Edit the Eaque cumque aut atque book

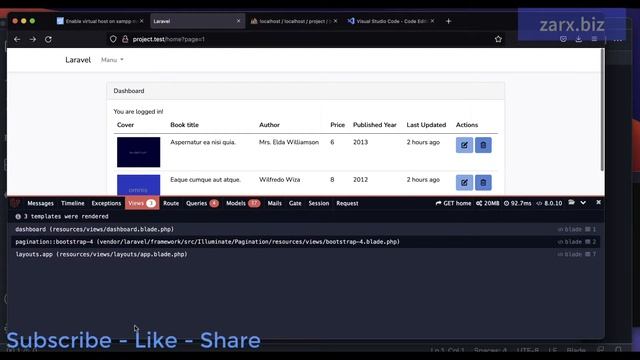[x=464, y=182]
